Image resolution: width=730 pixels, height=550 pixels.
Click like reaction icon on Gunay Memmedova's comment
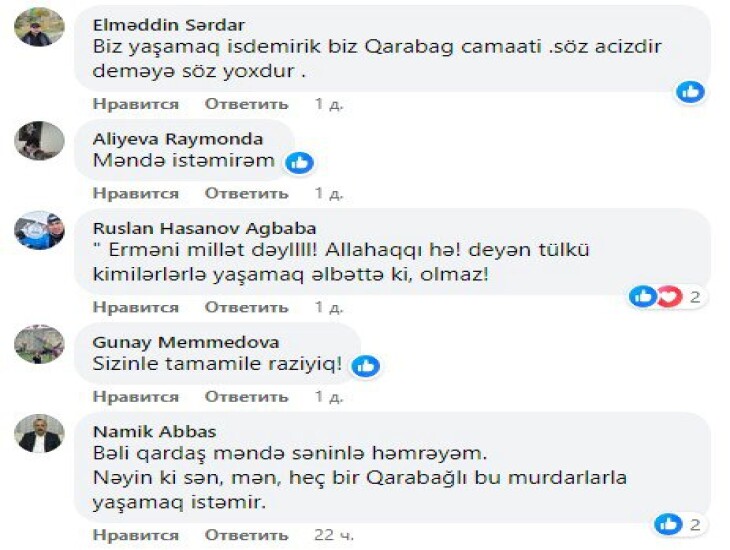point(366,366)
